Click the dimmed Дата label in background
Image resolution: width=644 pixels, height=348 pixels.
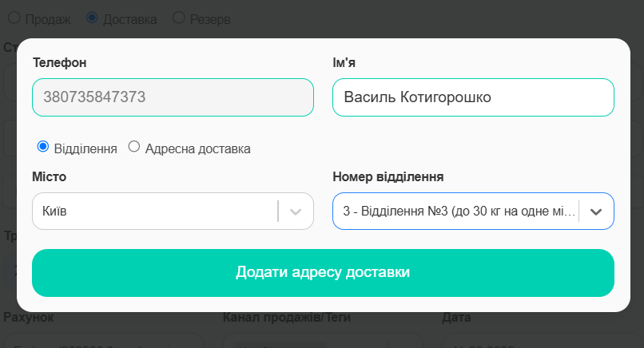(x=456, y=317)
